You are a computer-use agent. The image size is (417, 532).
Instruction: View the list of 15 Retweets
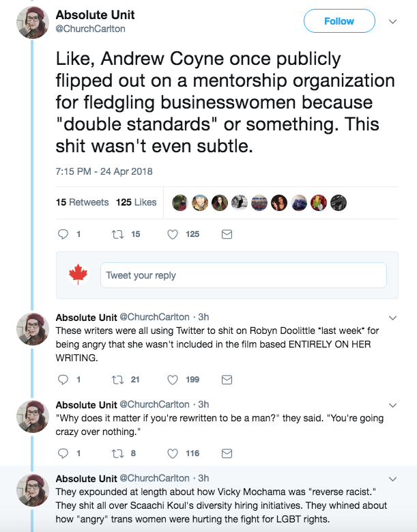point(82,202)
